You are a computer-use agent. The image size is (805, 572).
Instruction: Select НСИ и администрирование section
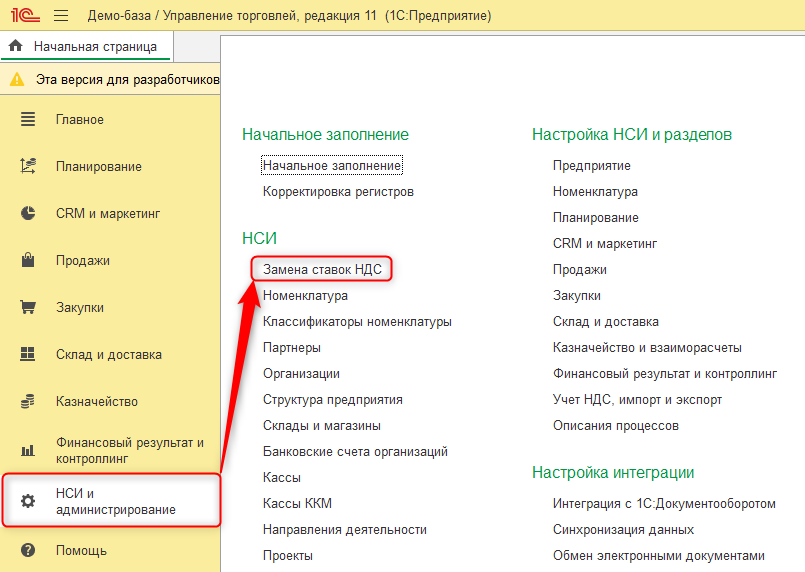click(111, 501)
